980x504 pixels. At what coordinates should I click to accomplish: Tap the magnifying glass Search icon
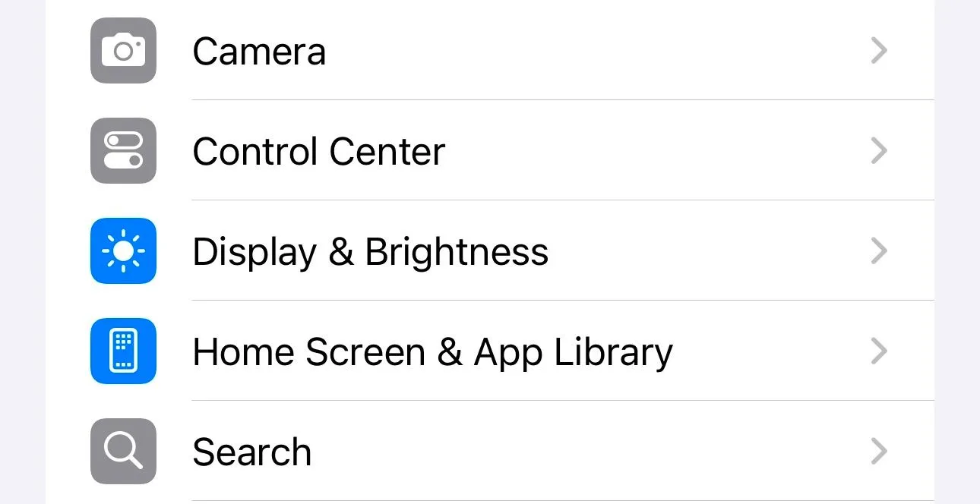click(123, 452)
